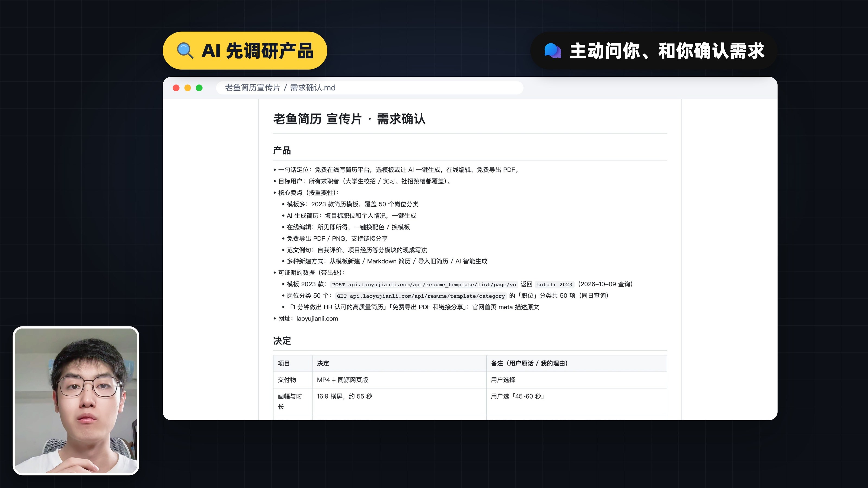Click the '目标用户' bullet line

pyautogui.click(x=362, y=181)
